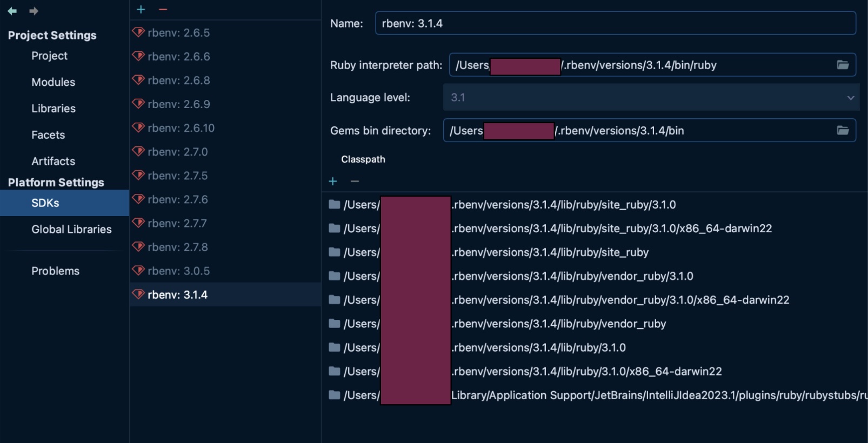Select the vendor_ruby/3.1.0 classpath entry
This screenshot has height=443, width=868.
click(572, 276)
